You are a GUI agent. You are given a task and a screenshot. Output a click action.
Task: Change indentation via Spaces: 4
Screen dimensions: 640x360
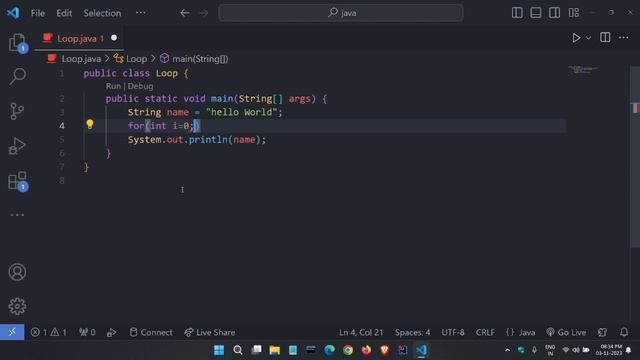coord(412,332)
